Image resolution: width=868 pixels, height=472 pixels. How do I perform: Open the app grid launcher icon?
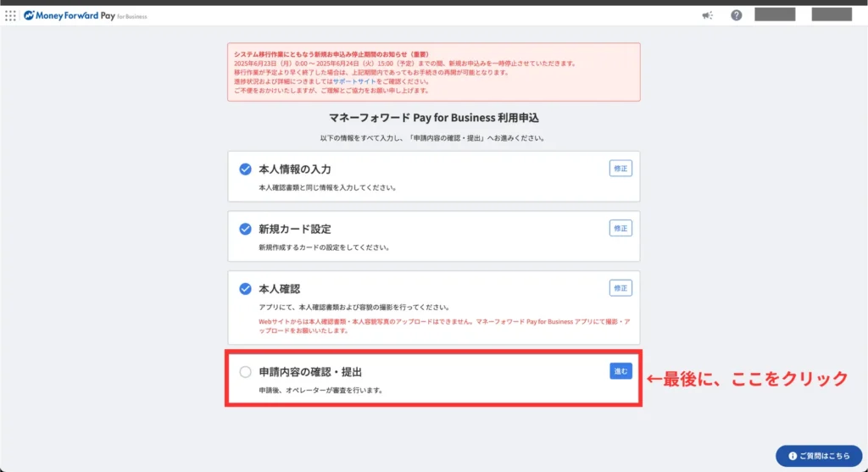(x=10, y=15)
